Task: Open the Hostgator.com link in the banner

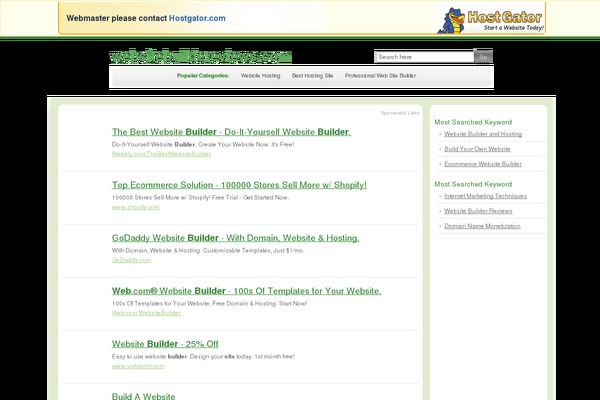Action: pyautogui.click(x=197, y=18)
